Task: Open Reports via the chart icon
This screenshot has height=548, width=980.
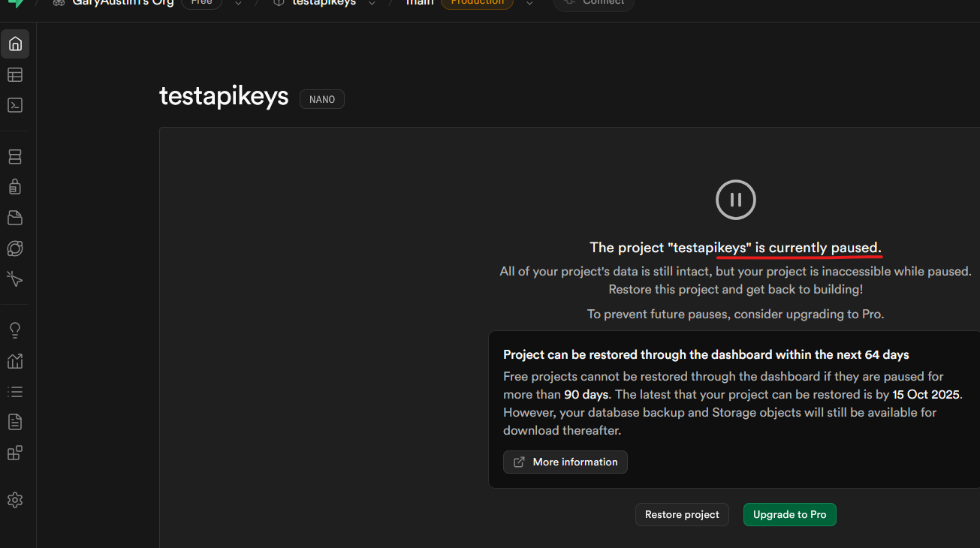Action: point(15,361)
